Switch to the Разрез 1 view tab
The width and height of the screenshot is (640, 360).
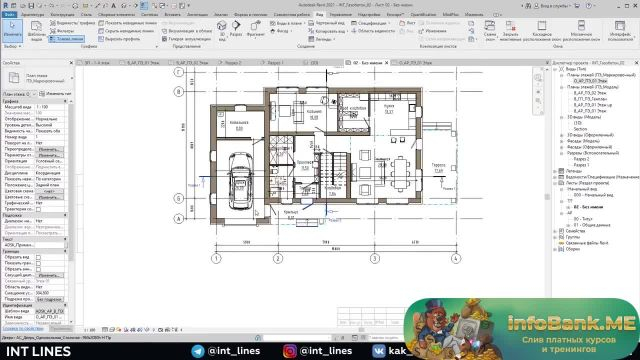coord(274,63)
